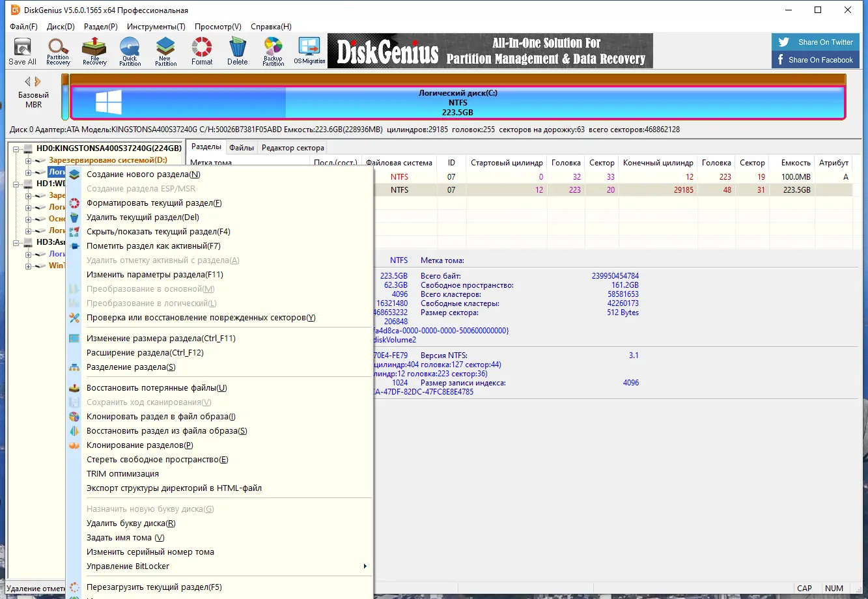The image size is (868, 599).
Task: Collapse the HD3 disk tree node
Action: coord(17,242)
